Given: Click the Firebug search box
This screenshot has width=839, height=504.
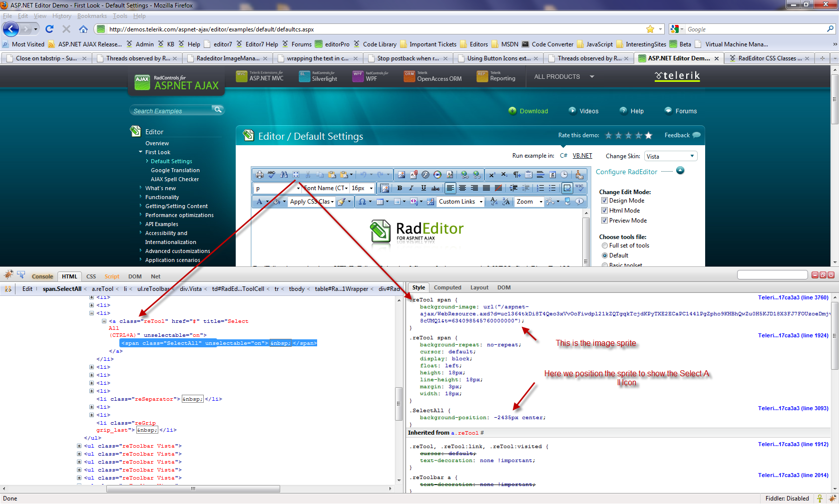Looking at the screenshot, I should (x=772, y=275).
